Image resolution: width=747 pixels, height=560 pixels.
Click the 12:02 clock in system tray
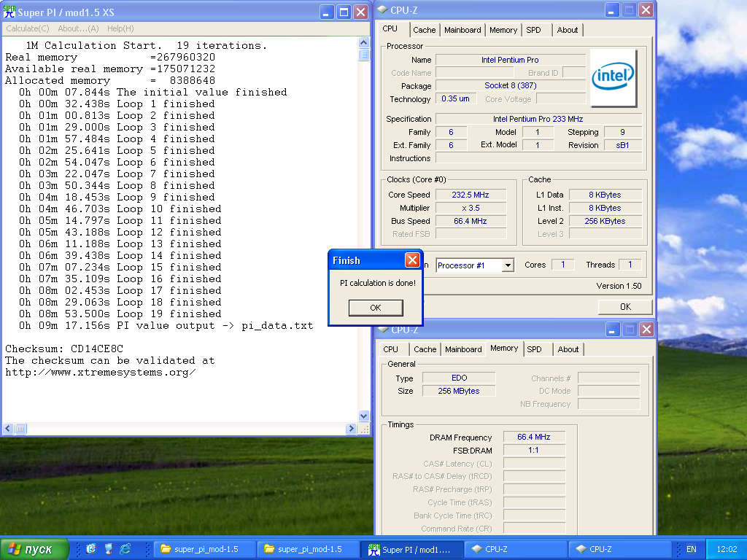[x=727, y=549]
